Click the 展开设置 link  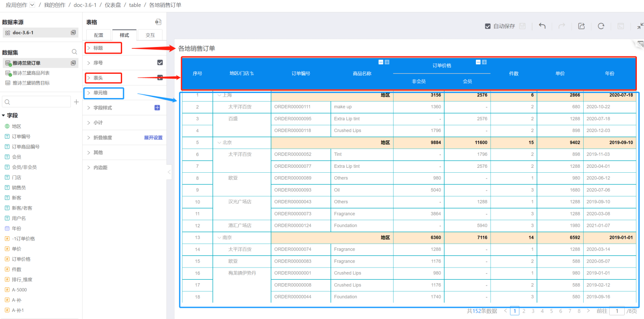[153, 138]
